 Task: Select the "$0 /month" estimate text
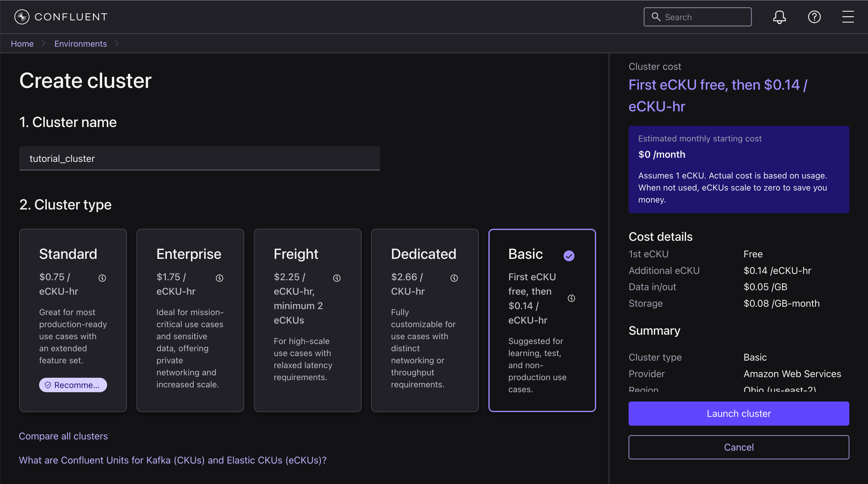[662, 154]
